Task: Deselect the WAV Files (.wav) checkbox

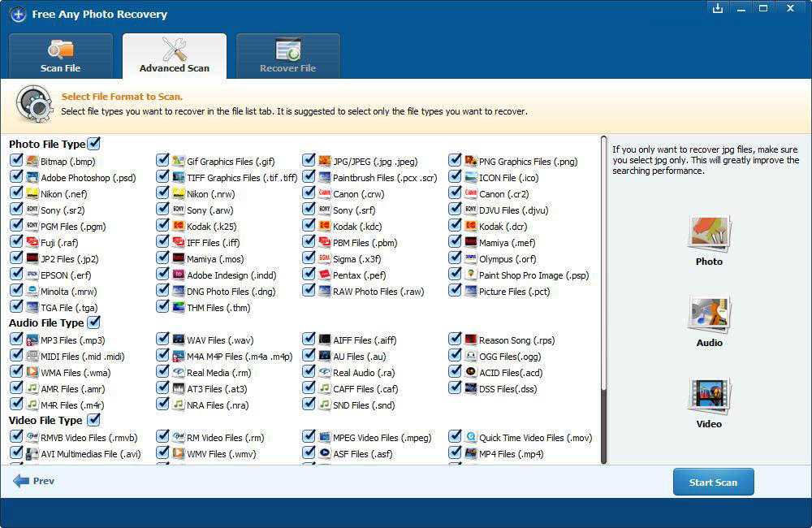Action: click(162, 340)
